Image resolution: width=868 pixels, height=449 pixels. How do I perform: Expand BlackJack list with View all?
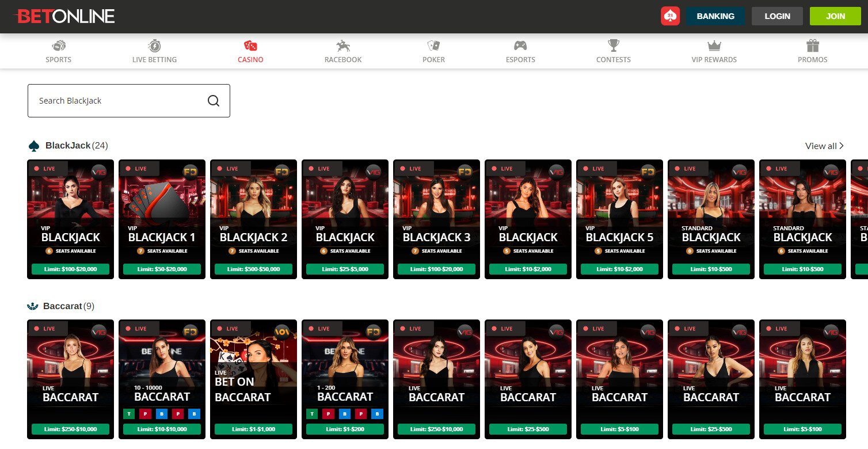coord(824,146)
